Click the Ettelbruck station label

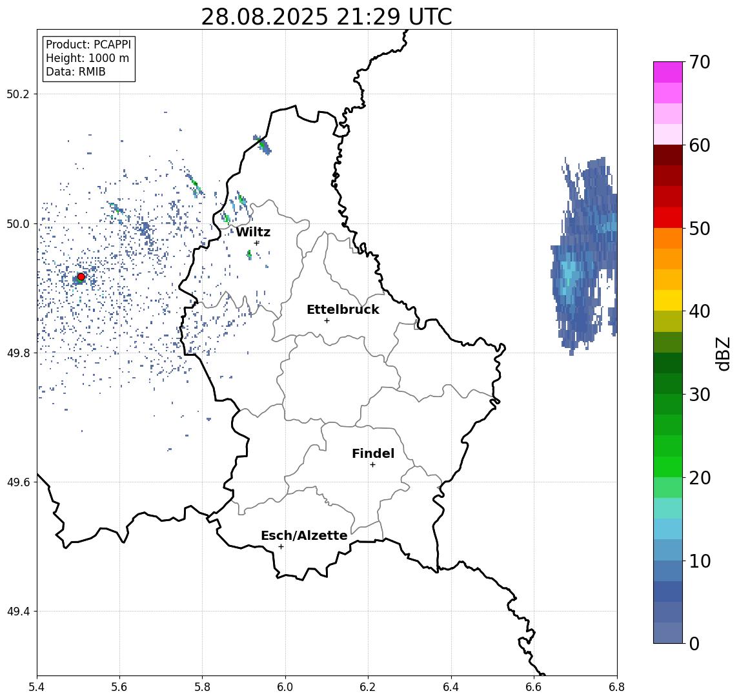click(343, 309)
